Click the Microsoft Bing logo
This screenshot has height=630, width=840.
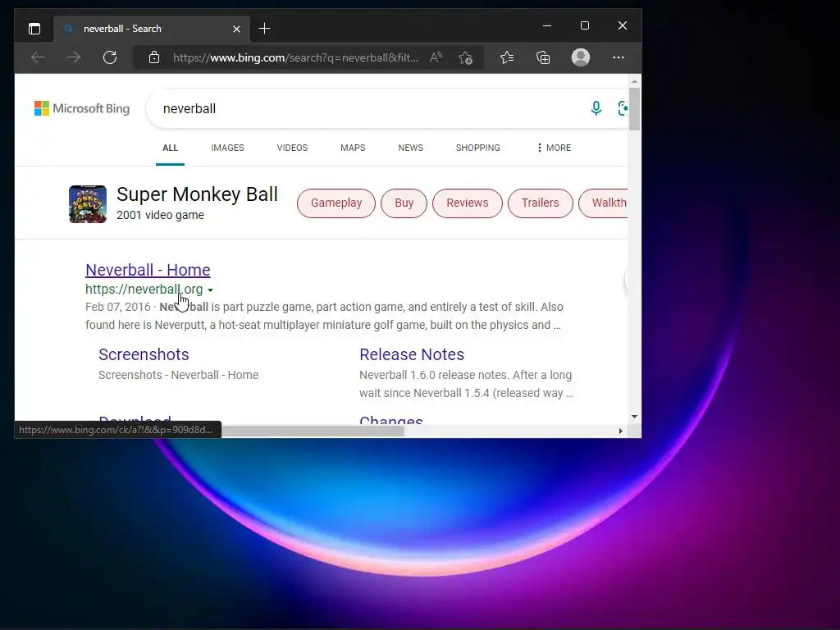pyautogui.click(x=82, y=108)
